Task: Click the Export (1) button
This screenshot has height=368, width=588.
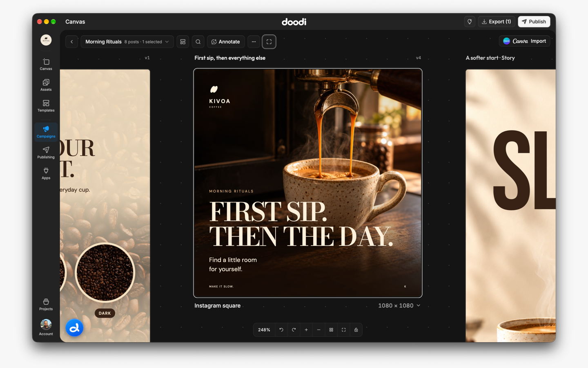Action: tap(496, 22)
